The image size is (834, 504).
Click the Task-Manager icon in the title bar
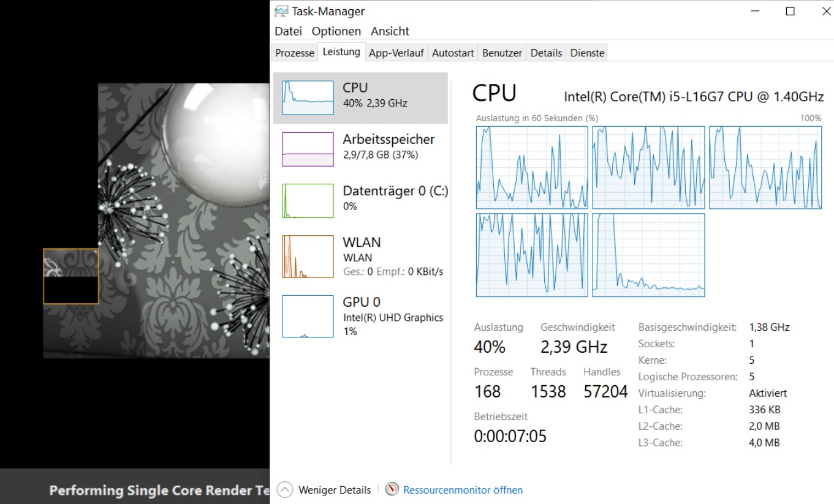point(282,10)
